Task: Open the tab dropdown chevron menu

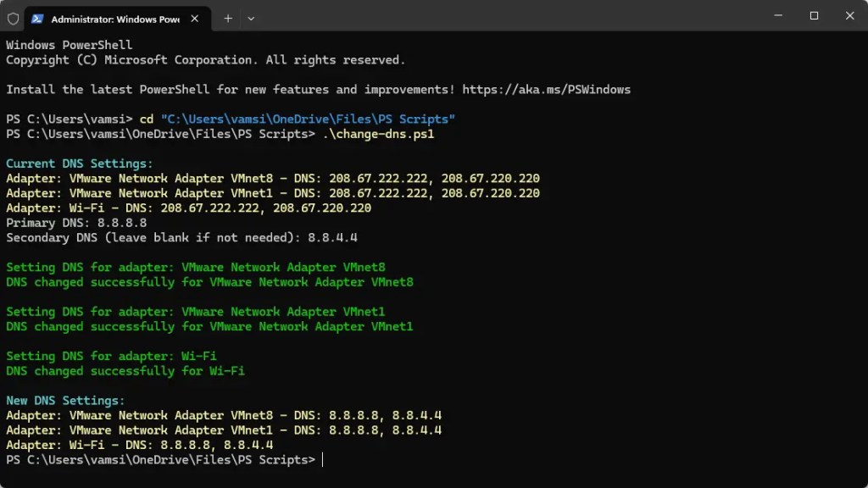Action: [x=251, y=18]
